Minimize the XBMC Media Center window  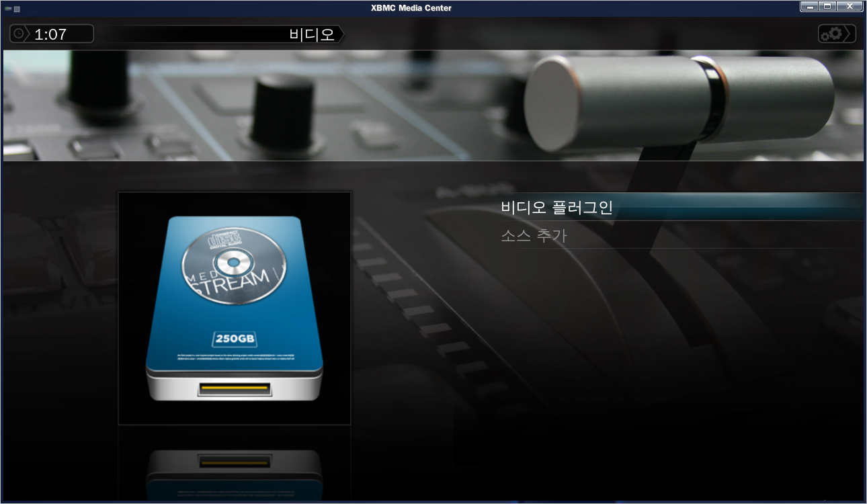811,7
